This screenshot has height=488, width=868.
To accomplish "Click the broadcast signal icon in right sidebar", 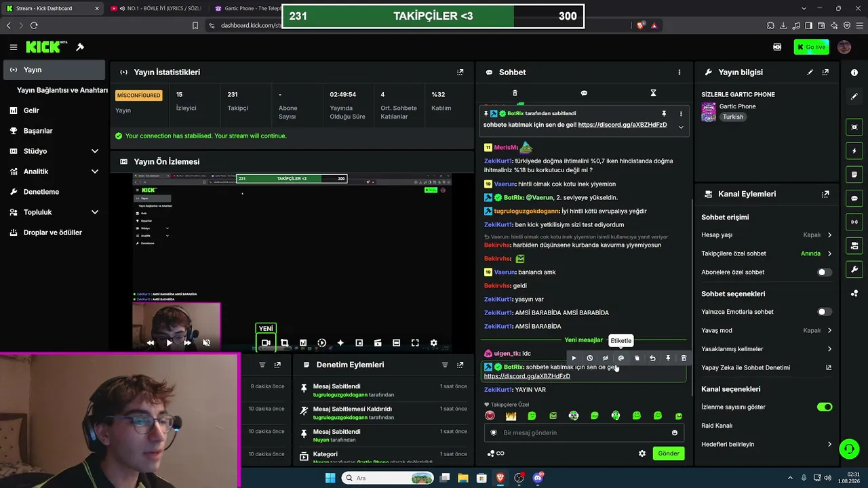I will (854, 222).
